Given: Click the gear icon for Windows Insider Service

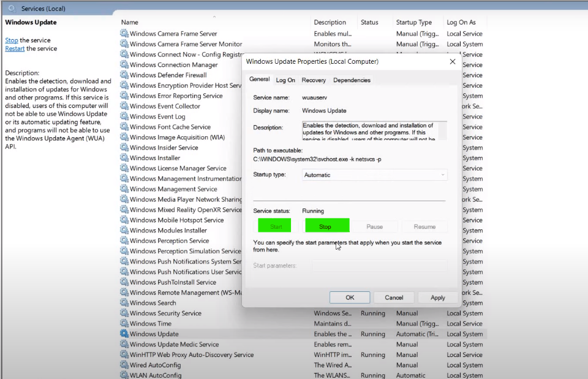Looking at the screenshot, I should pyautogui.click(x=124, y=148).
